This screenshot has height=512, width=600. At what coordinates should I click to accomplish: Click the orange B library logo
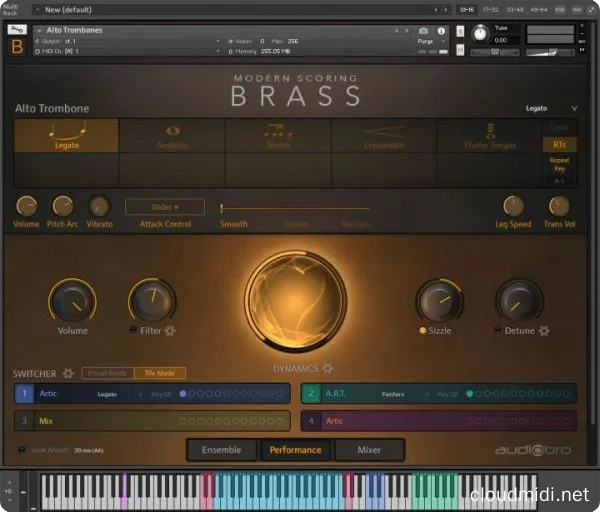pos(17,47)
